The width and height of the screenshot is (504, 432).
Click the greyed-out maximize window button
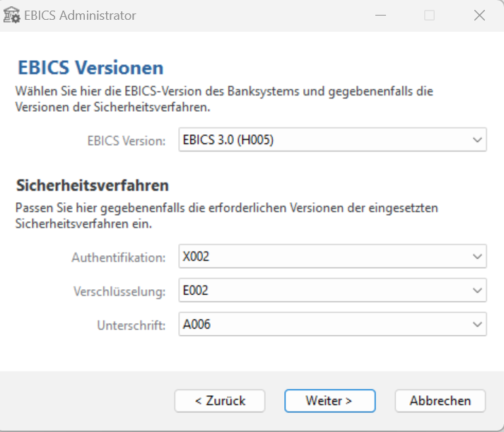pos(429,15)
